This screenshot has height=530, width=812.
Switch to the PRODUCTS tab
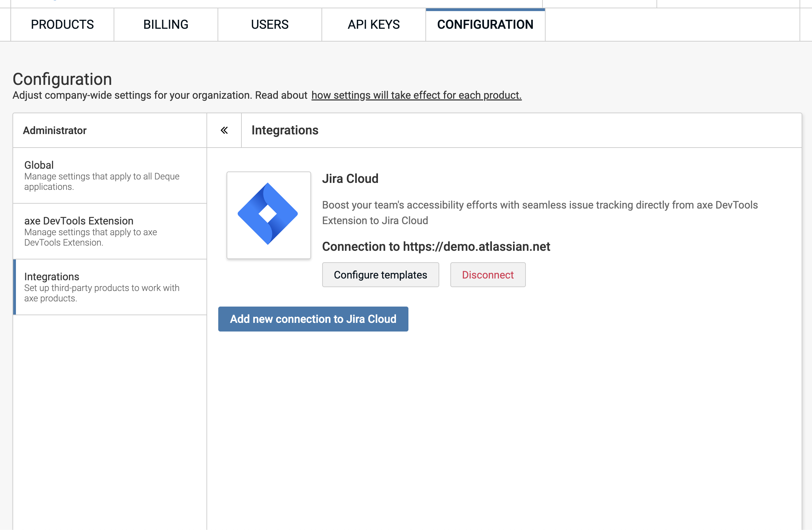point(62,24)
